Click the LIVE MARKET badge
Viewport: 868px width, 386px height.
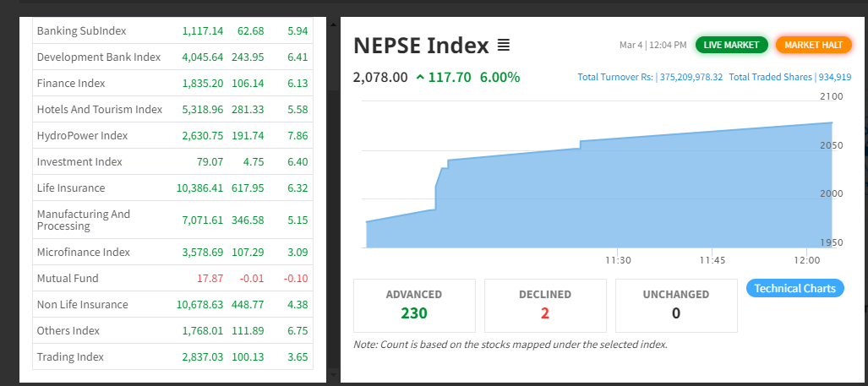click(731, 45)
